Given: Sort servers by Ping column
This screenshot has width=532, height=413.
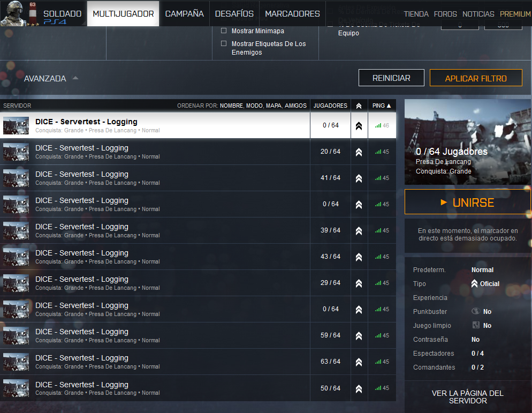Looking at the screenshot, I should coord(382,106).
